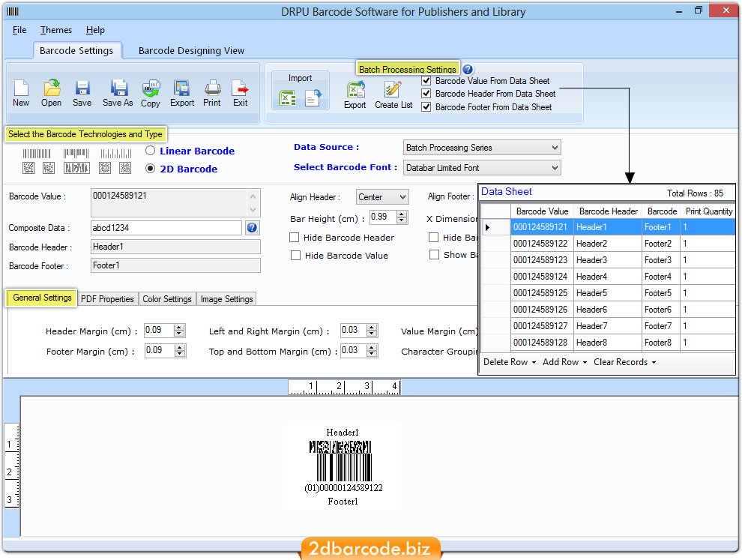Choose the Save As toolbar icon
The height and width of the screenshot is (560, 742).
point(118,88)
